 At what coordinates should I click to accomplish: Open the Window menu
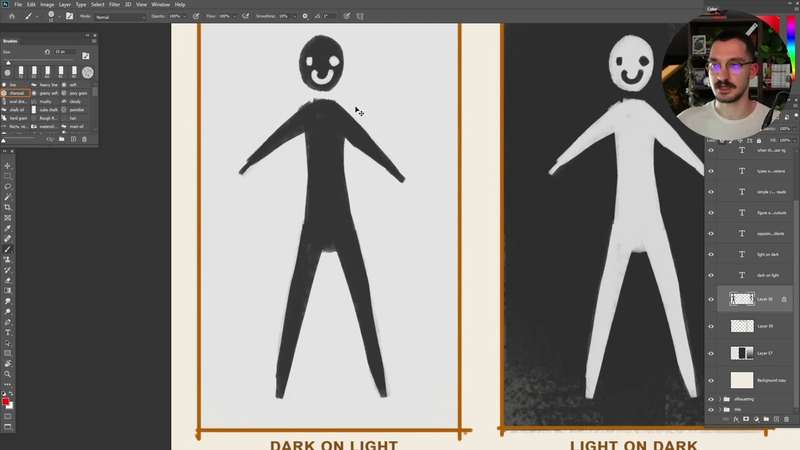[161, 5]
